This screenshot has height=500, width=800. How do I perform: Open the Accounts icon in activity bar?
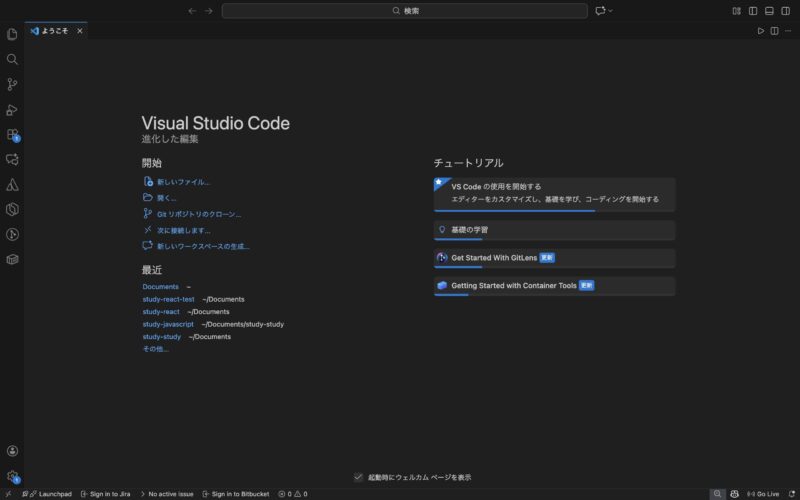coord(12,451)
